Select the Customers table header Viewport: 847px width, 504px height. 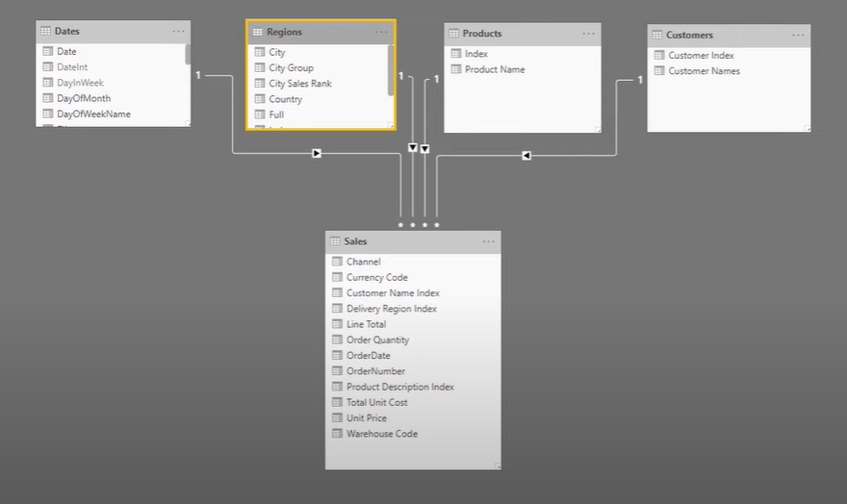[x=729, y=35]
